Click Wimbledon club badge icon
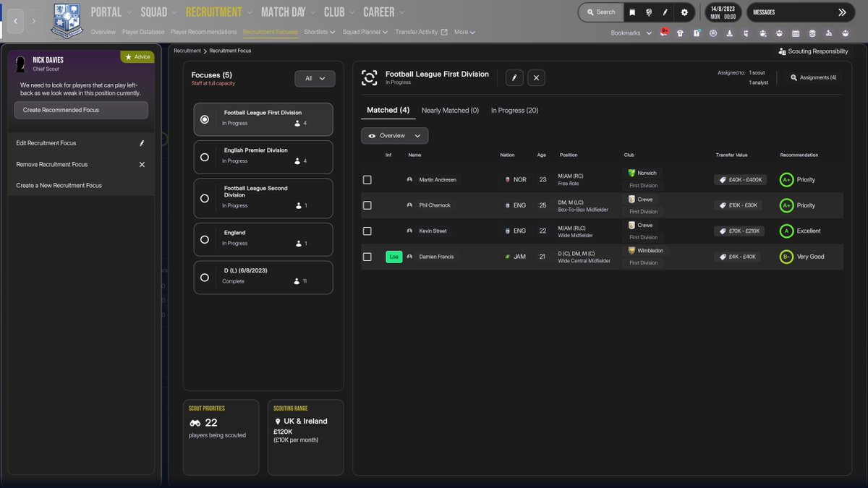Screen dimensions: 868x488 (x=631, y=251)
